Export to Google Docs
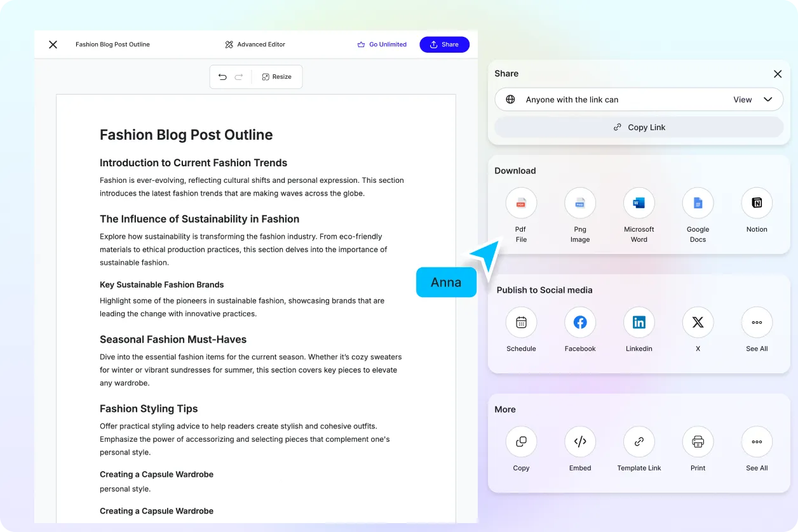798x532 pixels. (698, 203)
